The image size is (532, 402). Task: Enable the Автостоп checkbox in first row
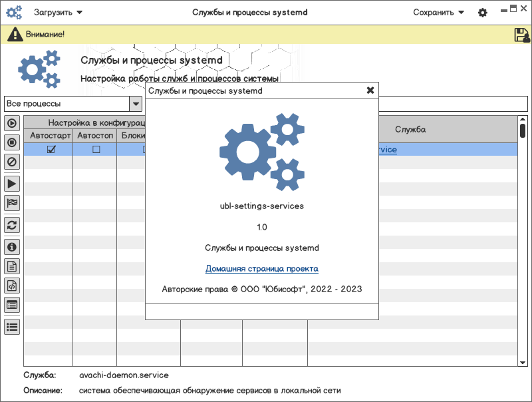tap(96, 150)
